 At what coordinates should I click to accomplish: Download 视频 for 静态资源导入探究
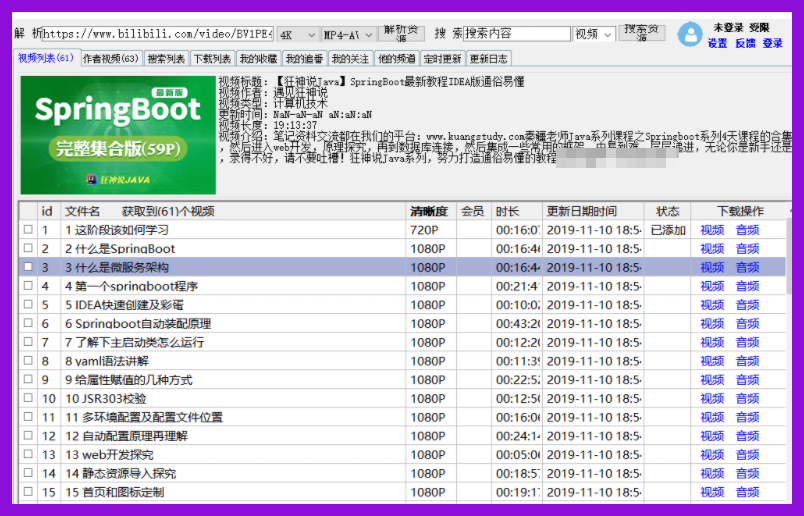click(712, 473)
